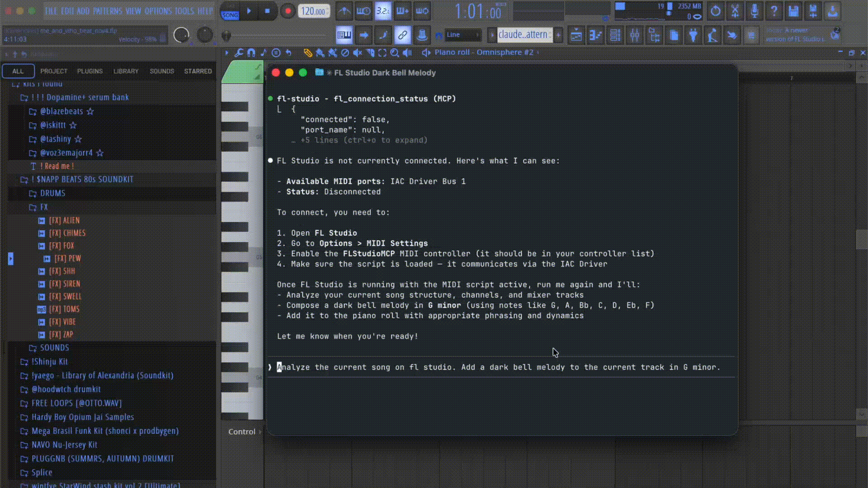
Task: Open the Line snap dropdown
Action: click(462, 35)
